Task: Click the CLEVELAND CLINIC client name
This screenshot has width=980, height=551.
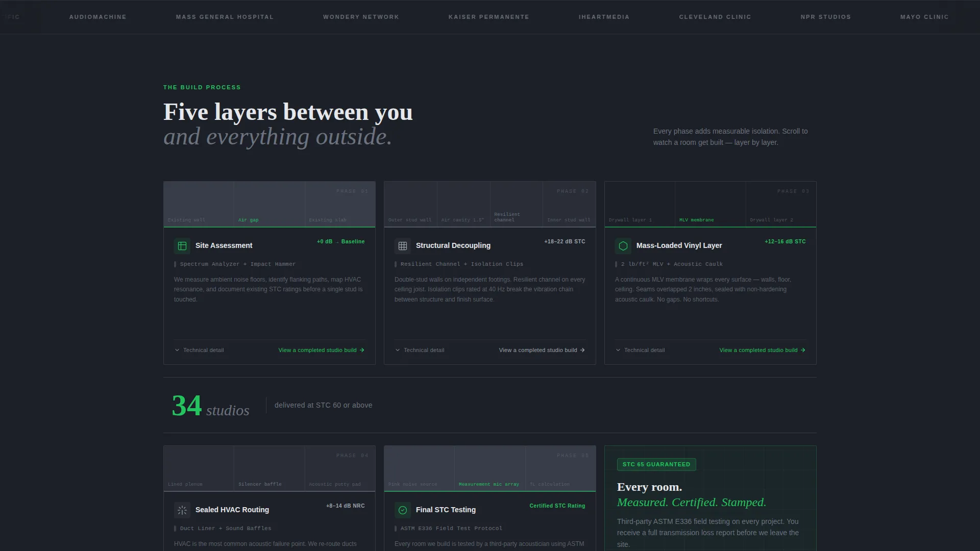Action: coord(715,17)
